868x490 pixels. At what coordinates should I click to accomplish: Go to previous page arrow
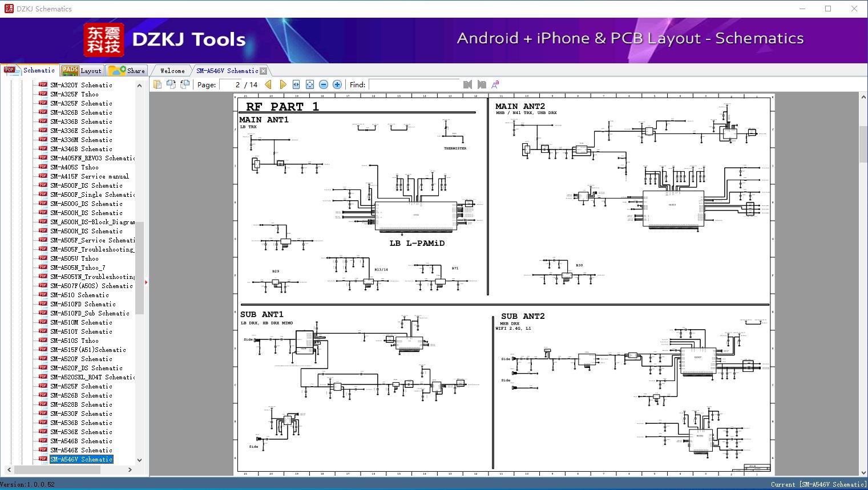tap(268, 84)
